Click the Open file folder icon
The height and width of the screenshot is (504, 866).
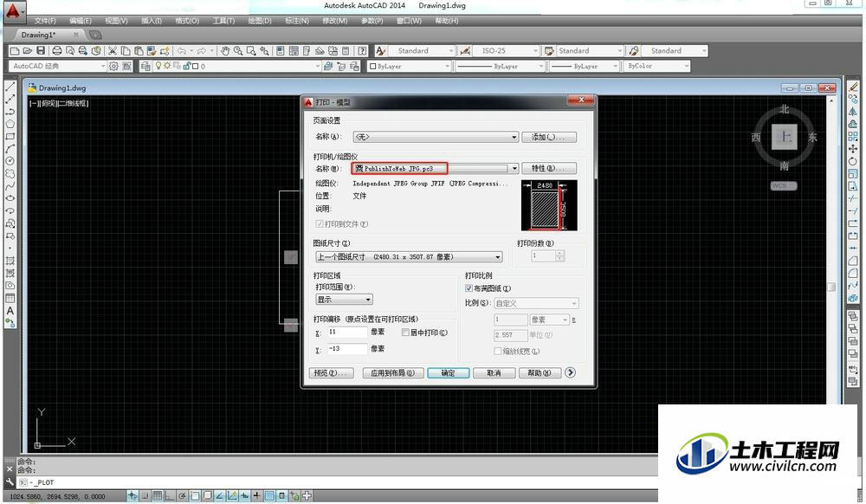point(28,51)
